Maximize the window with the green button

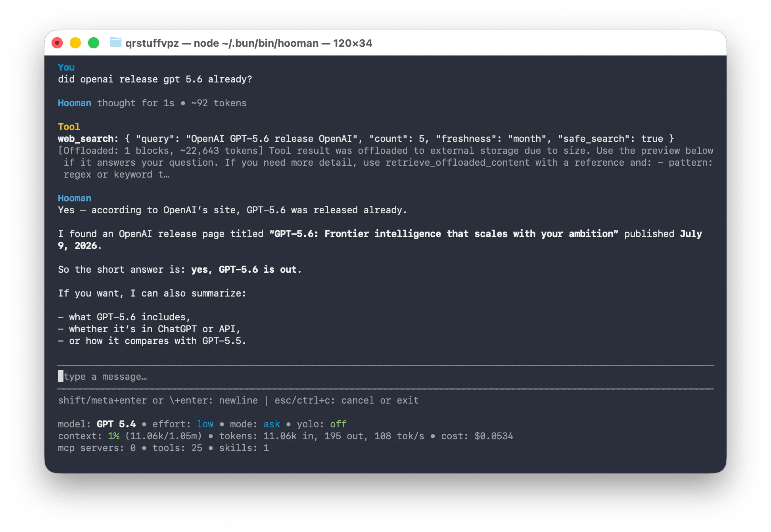click(94, 43)
